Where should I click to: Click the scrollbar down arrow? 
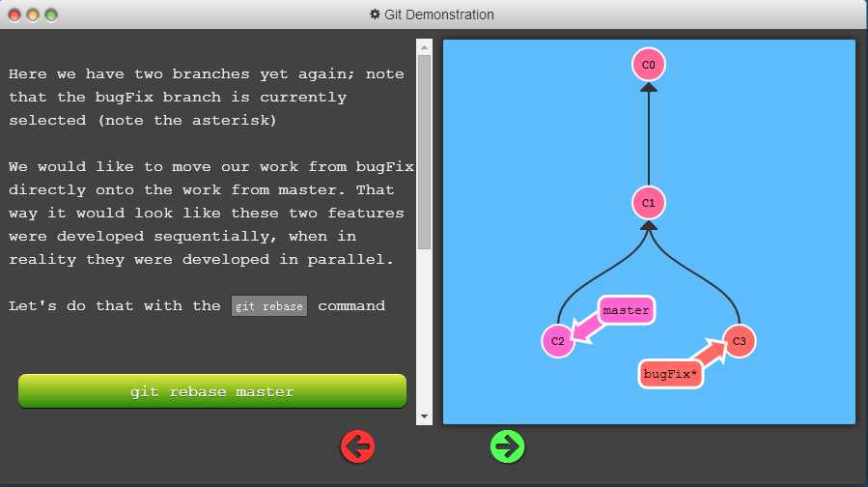[424, 416]
